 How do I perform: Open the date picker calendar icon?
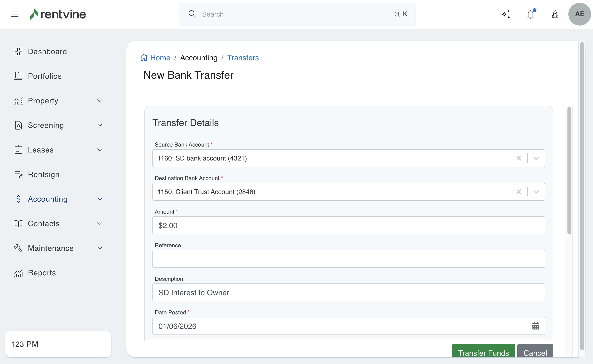tap(535, 326)
